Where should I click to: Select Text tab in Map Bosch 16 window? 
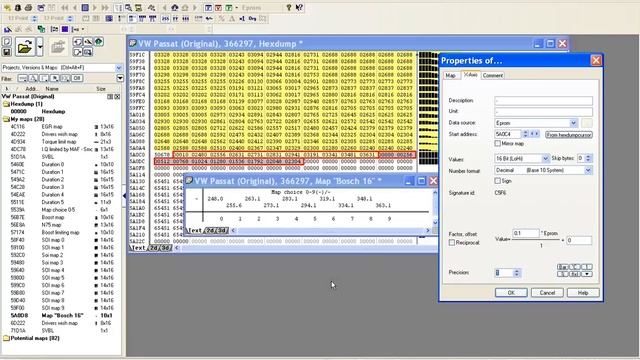[x=194, y=231]
